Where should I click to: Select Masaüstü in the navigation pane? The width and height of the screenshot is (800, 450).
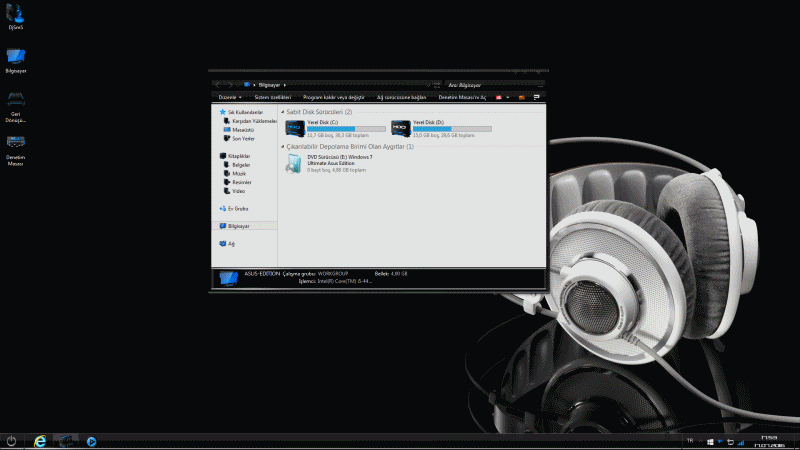coord(242,129)
